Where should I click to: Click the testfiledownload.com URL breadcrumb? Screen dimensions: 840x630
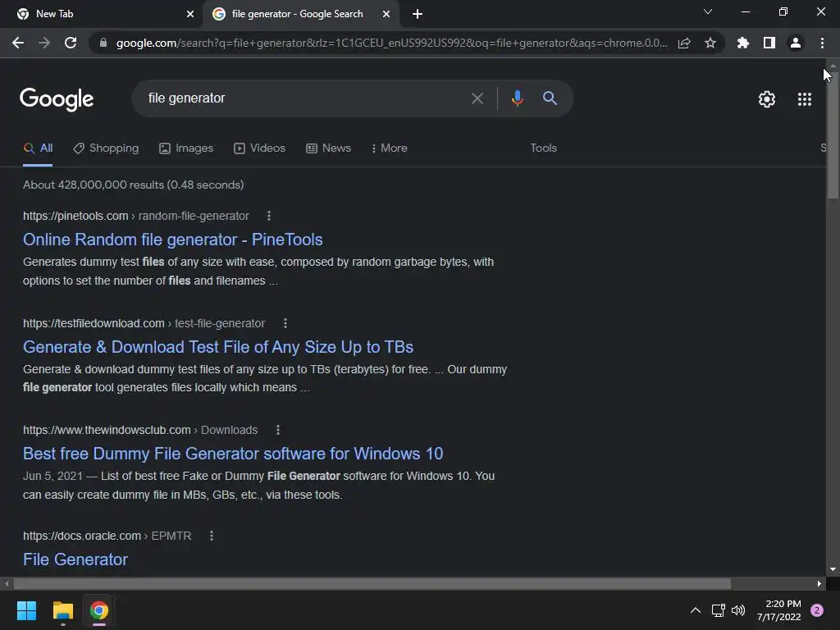(144, 323)
